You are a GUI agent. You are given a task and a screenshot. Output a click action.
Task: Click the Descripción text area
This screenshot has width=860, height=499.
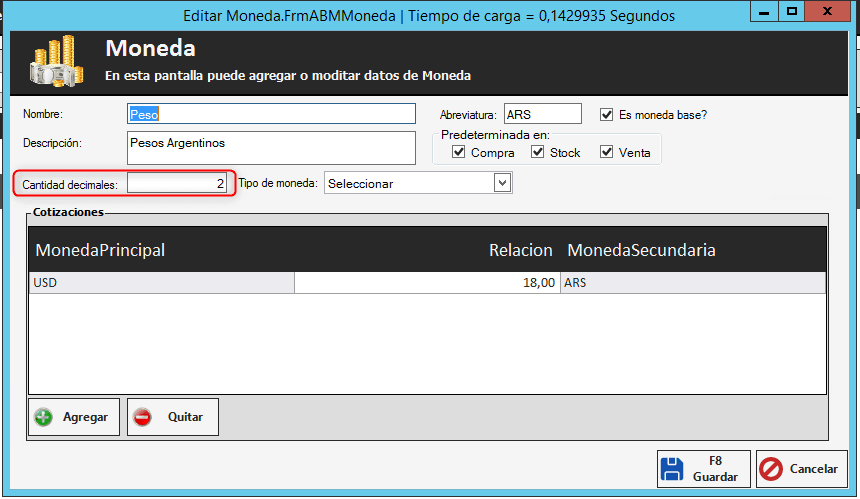270,147
